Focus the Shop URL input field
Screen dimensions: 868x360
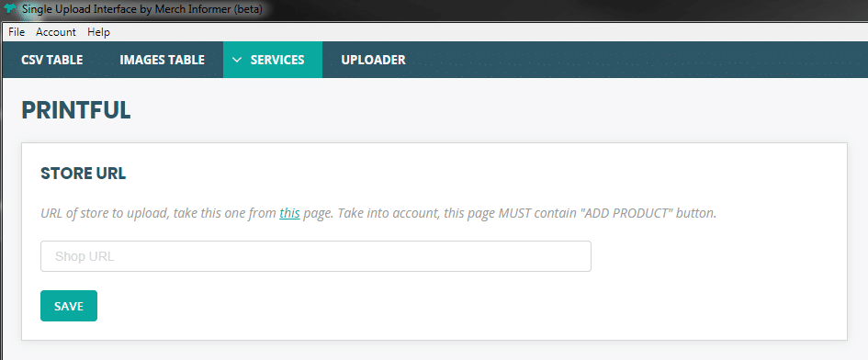coord(316,256)
